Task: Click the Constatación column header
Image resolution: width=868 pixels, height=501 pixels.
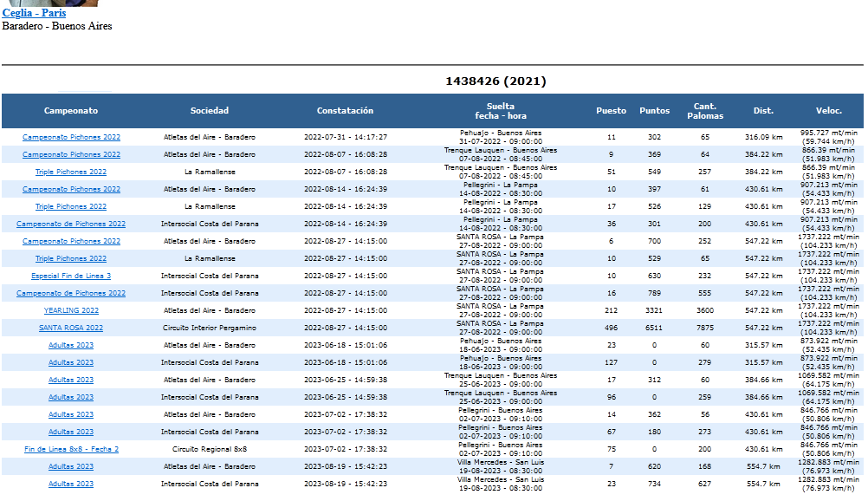Action: coord(345,111)
